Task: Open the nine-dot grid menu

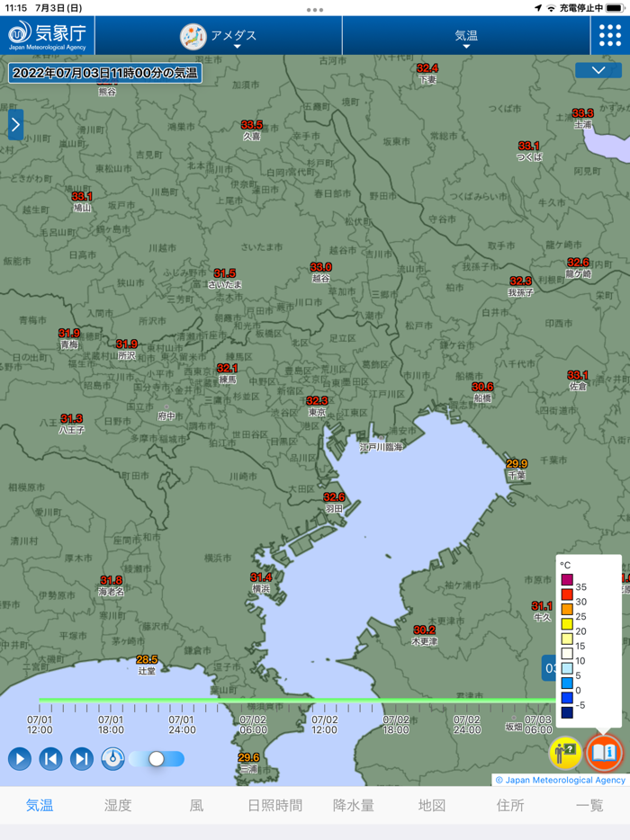Action: click(x=609, y=35)
